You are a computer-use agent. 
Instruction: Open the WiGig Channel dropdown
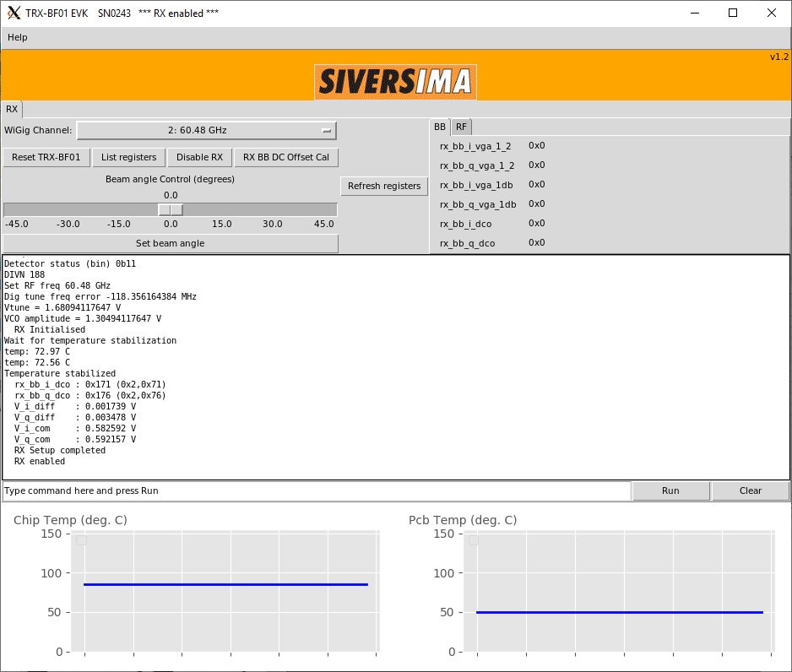pos(206,130)
